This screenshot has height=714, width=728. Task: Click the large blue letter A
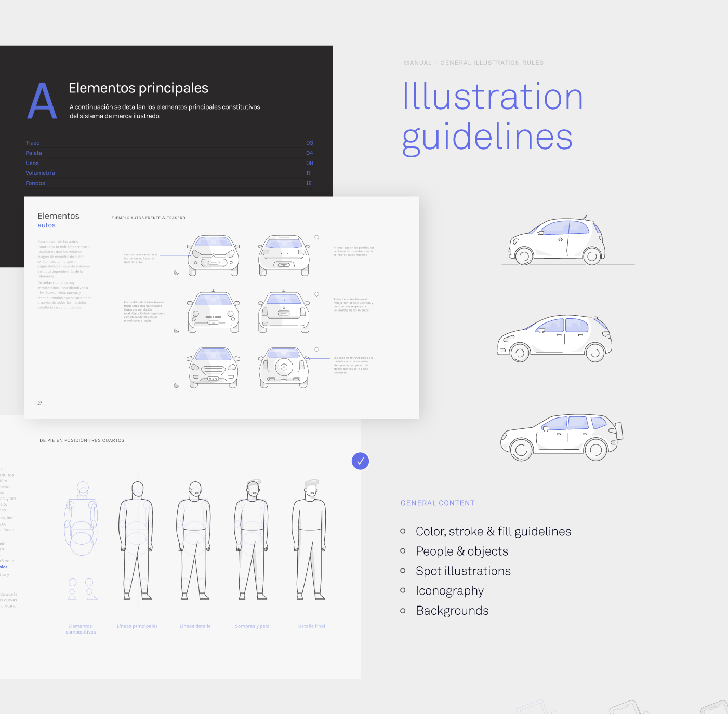(x=42, y=101)
